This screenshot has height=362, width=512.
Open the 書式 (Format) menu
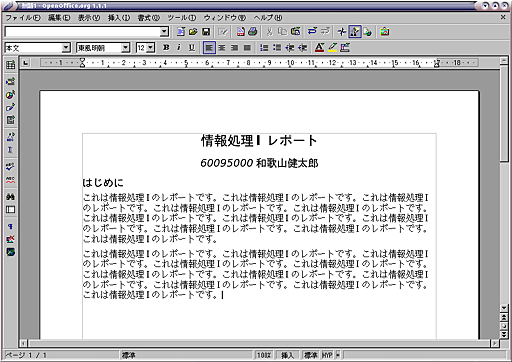tap(149, 18)
